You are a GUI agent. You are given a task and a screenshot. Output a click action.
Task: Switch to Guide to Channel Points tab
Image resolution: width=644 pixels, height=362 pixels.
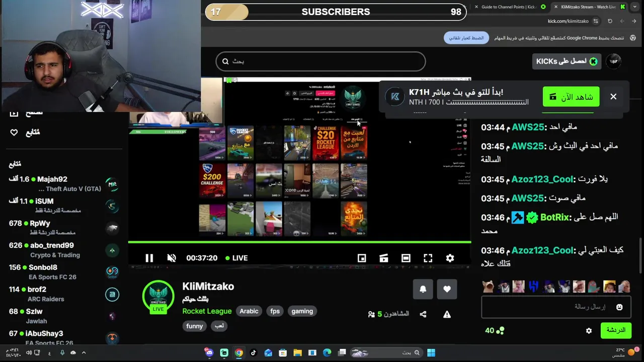508,7
